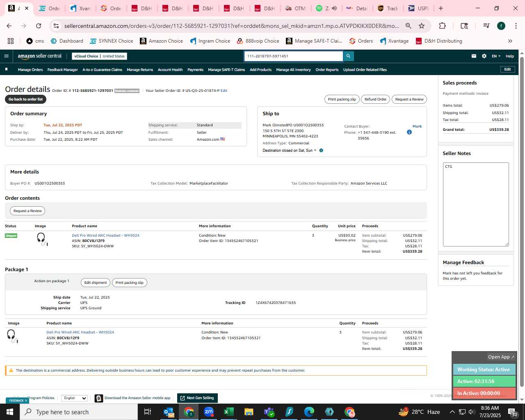
Task: Click the headset product thumbnail in Order contents
Action: 42,240
